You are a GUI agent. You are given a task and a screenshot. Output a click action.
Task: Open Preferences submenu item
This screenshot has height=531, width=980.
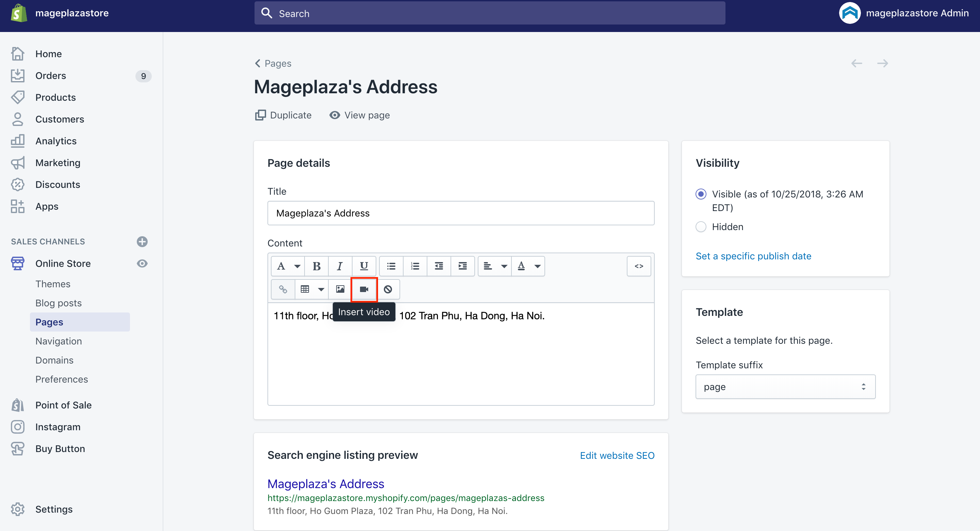(x=62, y=379)
